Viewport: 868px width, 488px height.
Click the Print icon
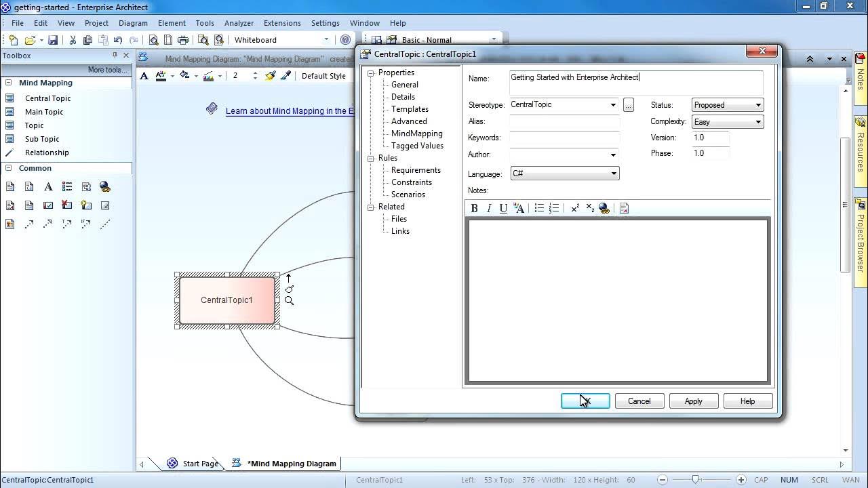(183, 40)
